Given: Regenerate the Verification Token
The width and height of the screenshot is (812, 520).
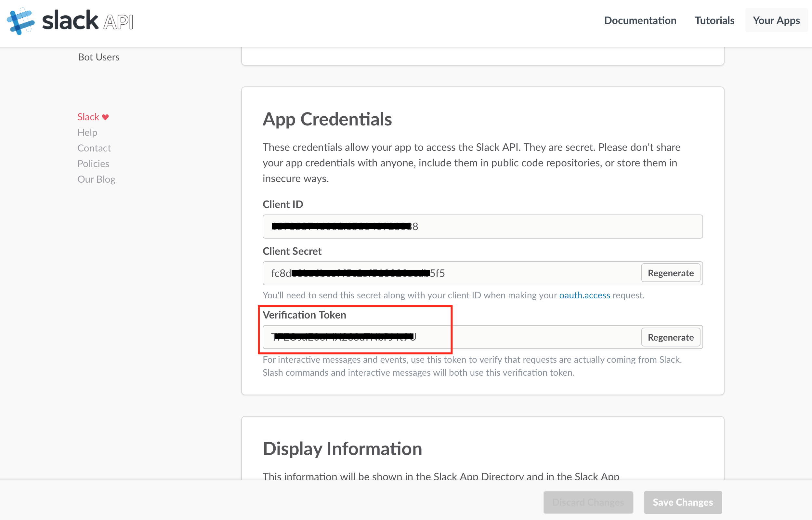Looking at the screenshot, I should point(670,337).
